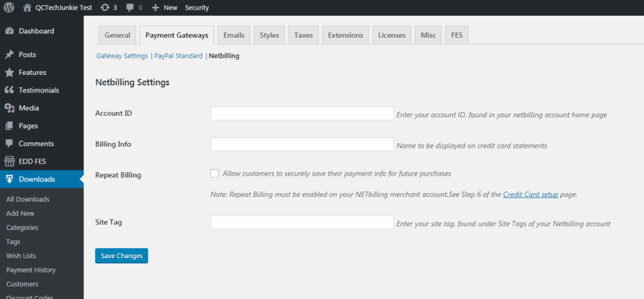The width and height of the screenshot is (644, 299).
Task: Open the WordPress logo menu
Action: pos(9,8)
